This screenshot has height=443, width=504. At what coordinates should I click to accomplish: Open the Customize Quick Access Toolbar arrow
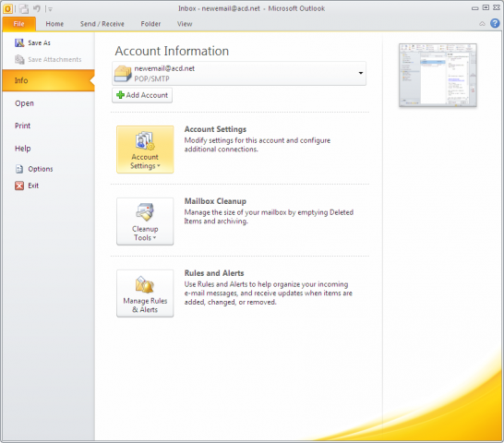pos(50,9)
